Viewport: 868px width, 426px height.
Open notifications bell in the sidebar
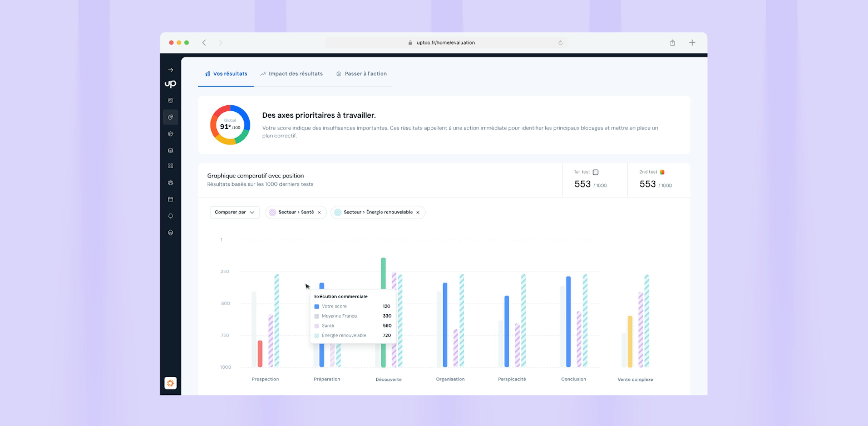[170, 216]
